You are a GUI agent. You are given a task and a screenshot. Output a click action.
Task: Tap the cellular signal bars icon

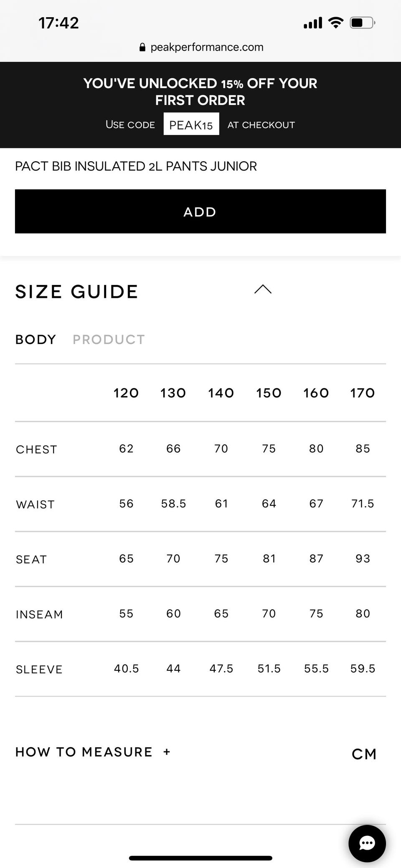pos(313,23)
